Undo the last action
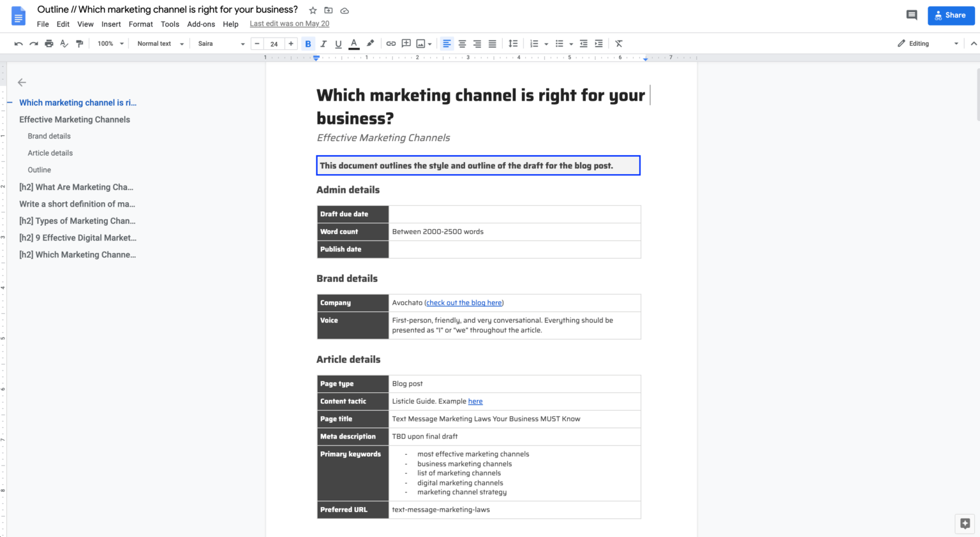 (x=19, y=43)
